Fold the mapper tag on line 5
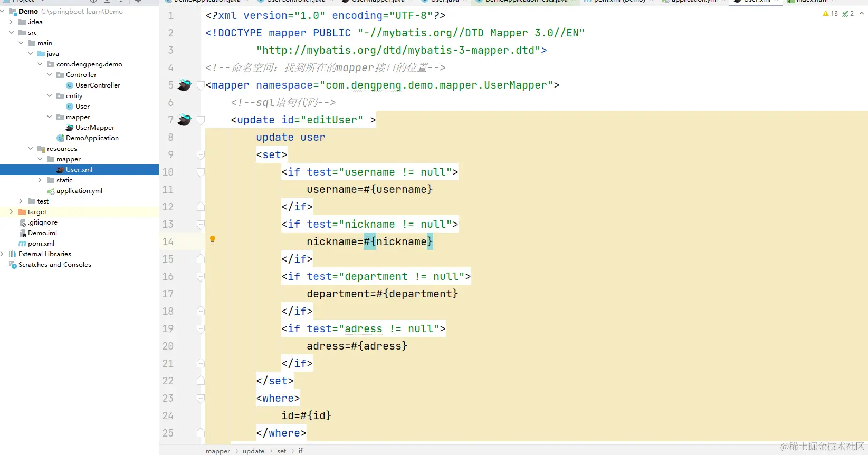 [x=201, y=85]
